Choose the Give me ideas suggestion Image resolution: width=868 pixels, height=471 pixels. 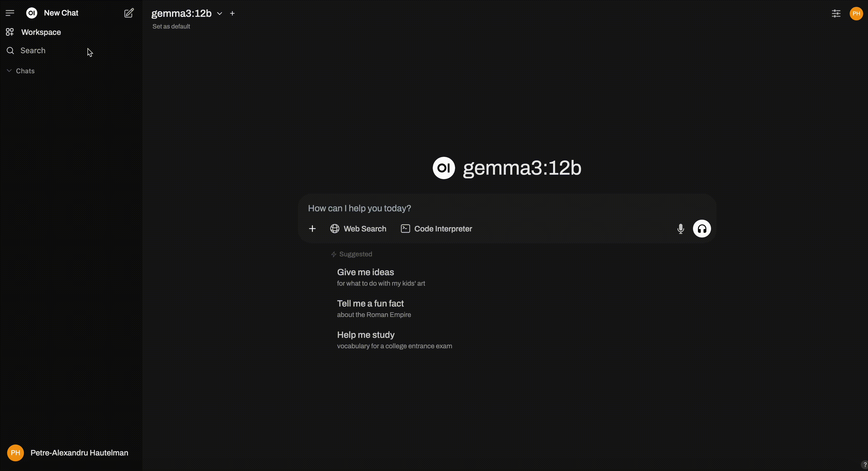[381, 277]
